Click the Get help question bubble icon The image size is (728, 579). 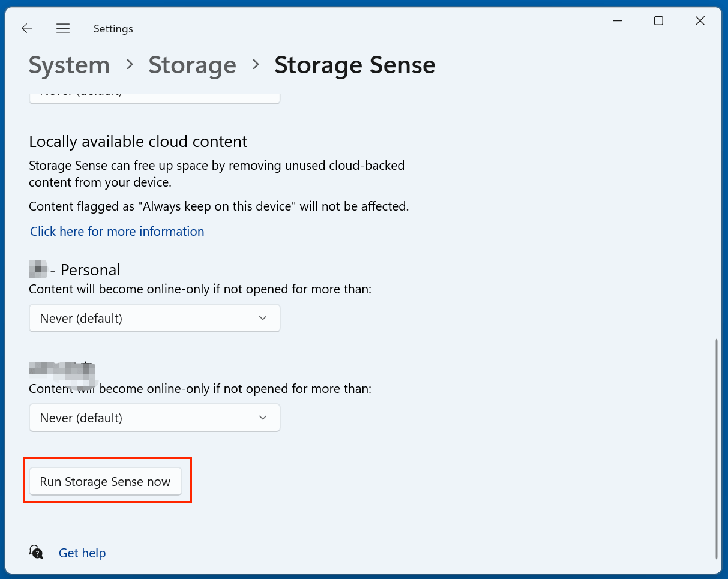click(x=36, y=553)
